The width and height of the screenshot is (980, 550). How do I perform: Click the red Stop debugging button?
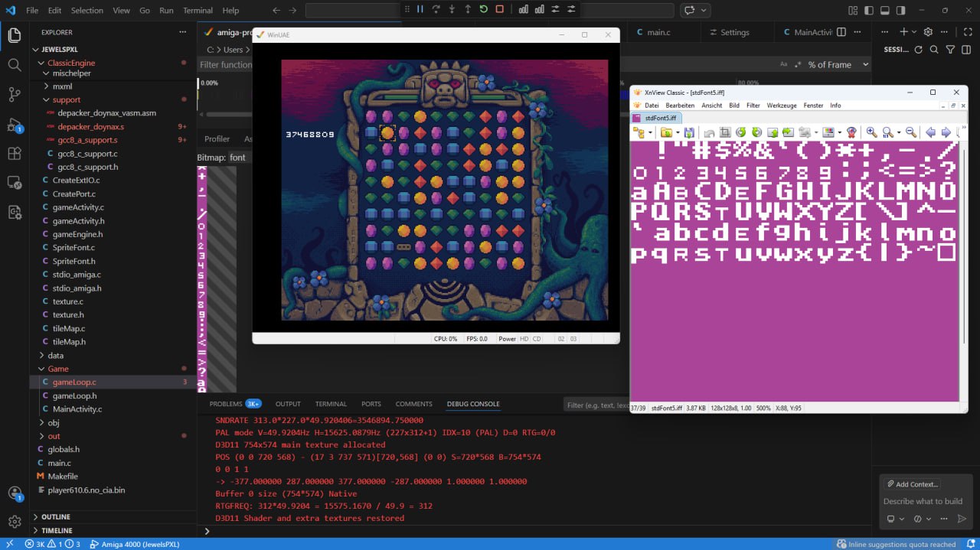[499, 9]
